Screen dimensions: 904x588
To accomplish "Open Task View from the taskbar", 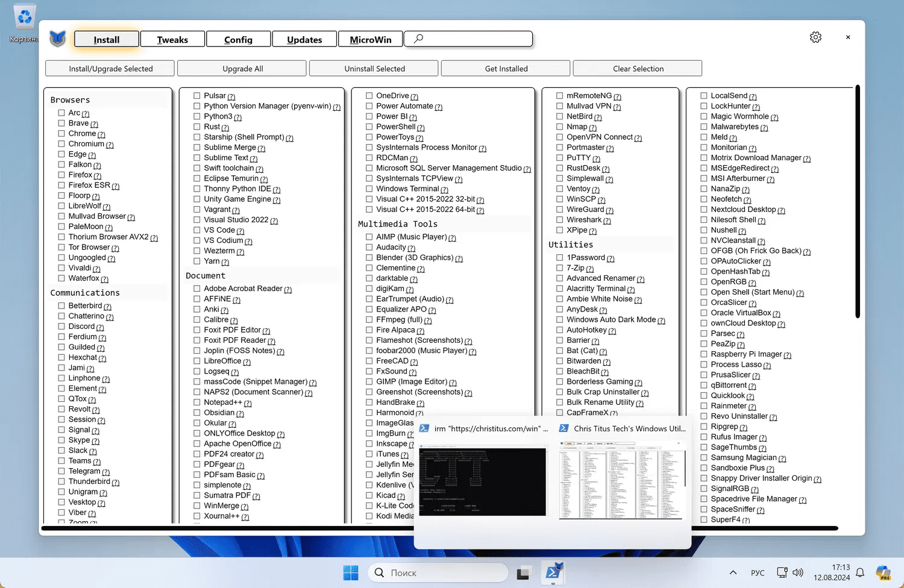I will click(x=523, y=573).
